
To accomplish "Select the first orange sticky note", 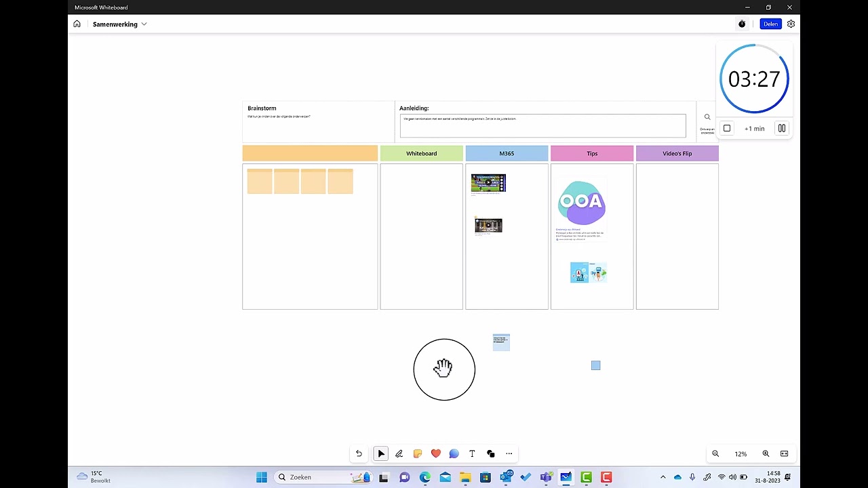I will 260,181.
